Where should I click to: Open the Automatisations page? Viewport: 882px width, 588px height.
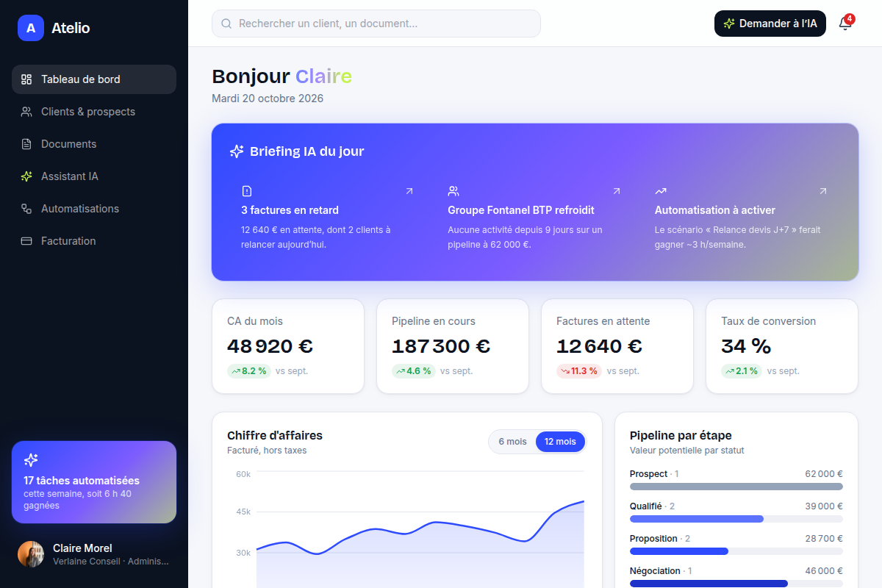[x=94, y=209]
